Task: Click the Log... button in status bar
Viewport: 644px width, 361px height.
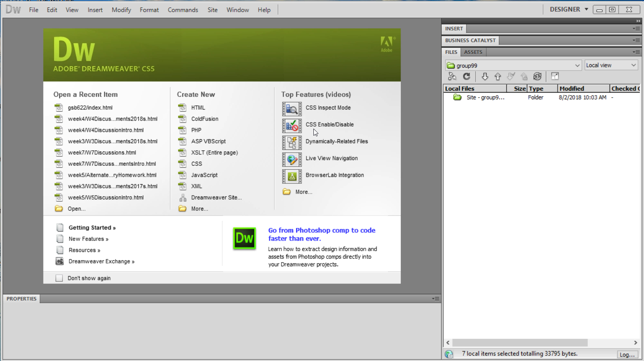Action: tap(627, 354)
